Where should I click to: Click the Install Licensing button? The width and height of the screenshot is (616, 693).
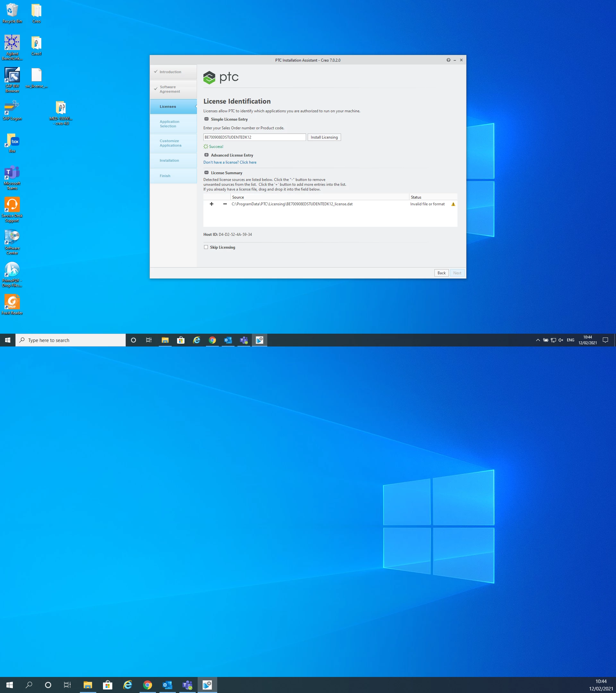[x=324, y=137]
